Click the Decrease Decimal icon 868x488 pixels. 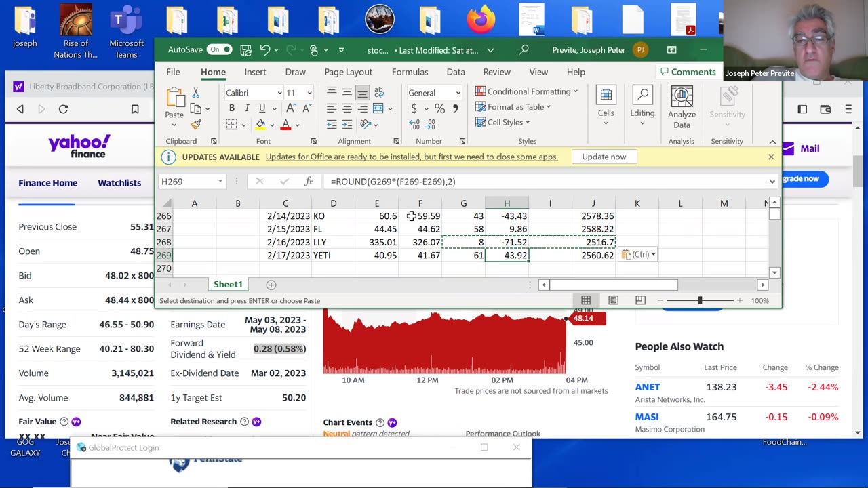pos(431,124)
